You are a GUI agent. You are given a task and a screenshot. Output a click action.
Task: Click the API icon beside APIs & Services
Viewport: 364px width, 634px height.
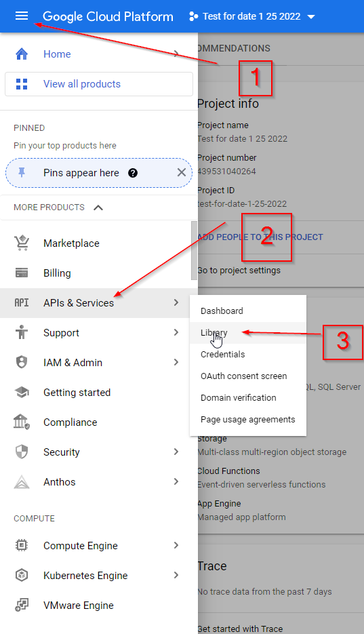[x=22, y=302]
